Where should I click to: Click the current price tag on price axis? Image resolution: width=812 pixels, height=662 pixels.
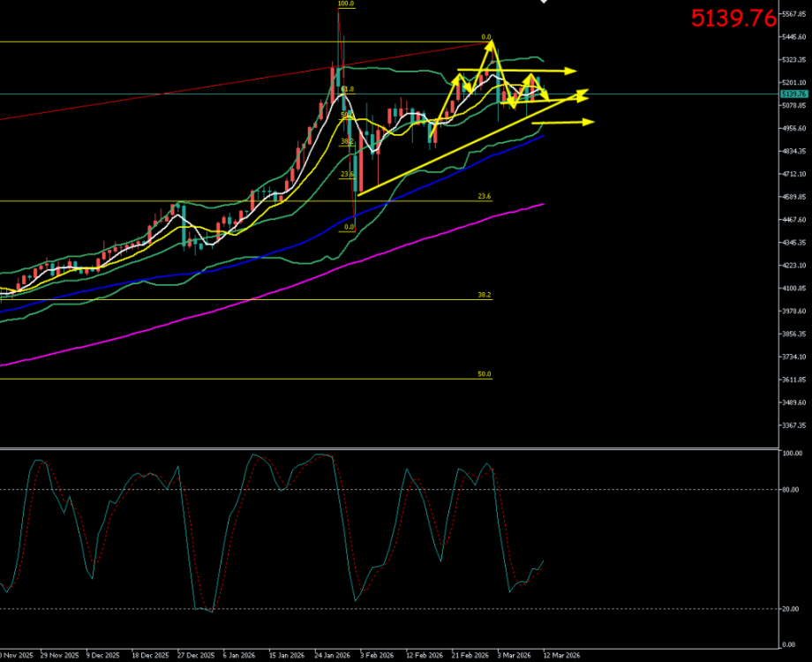click(x=792, y=94)
